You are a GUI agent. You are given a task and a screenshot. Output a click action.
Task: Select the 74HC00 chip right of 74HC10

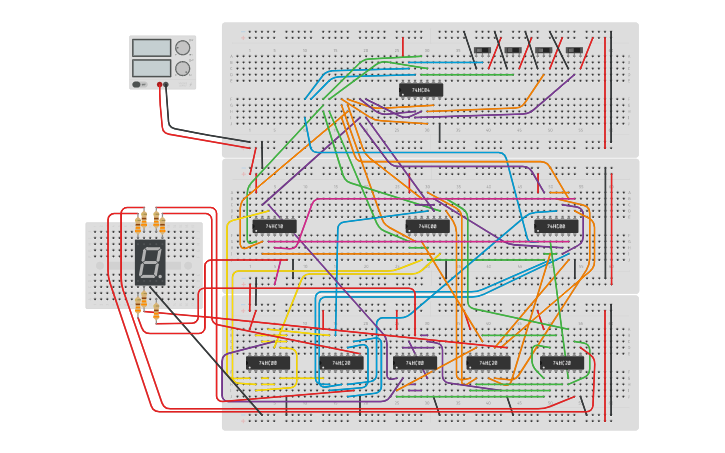428,226
